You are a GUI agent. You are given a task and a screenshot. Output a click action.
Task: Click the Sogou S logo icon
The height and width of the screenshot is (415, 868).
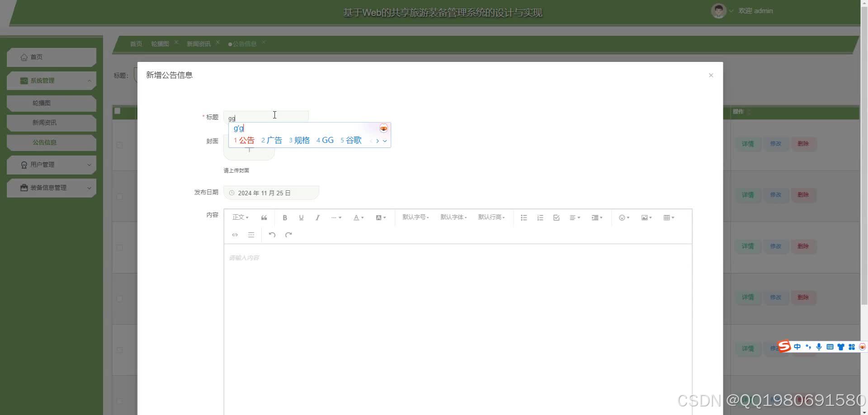point(784,346)
